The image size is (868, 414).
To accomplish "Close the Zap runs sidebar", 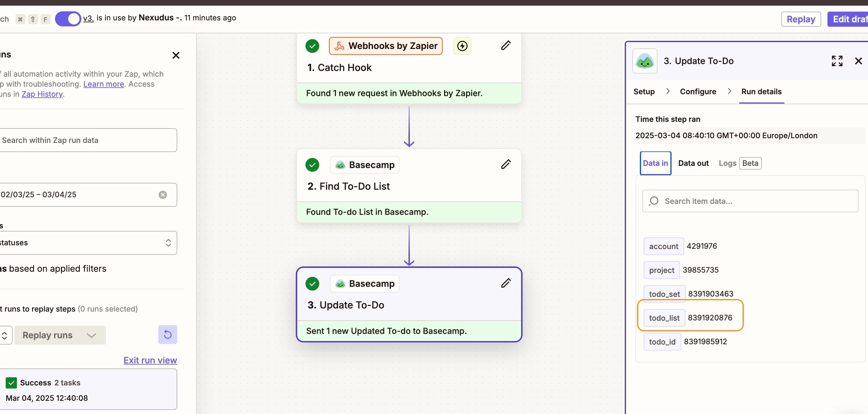I will [x=176, y=55].
